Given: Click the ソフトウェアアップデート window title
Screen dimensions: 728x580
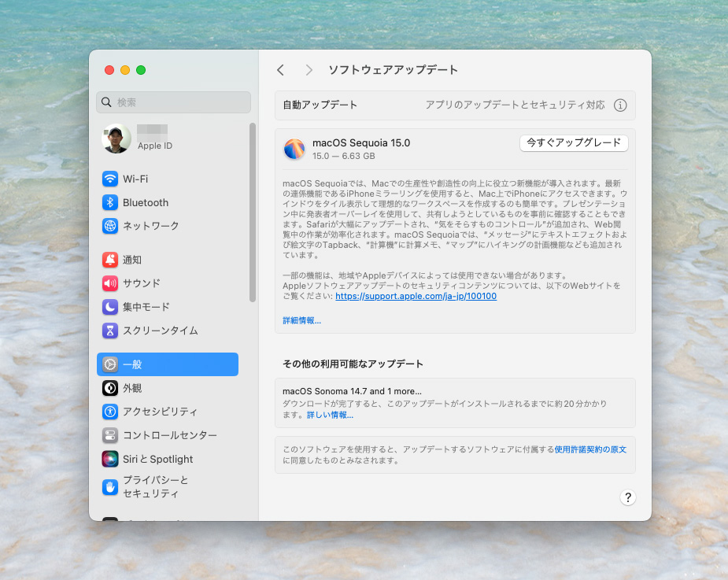Looking at the screenshot, I should click(393, 70).
